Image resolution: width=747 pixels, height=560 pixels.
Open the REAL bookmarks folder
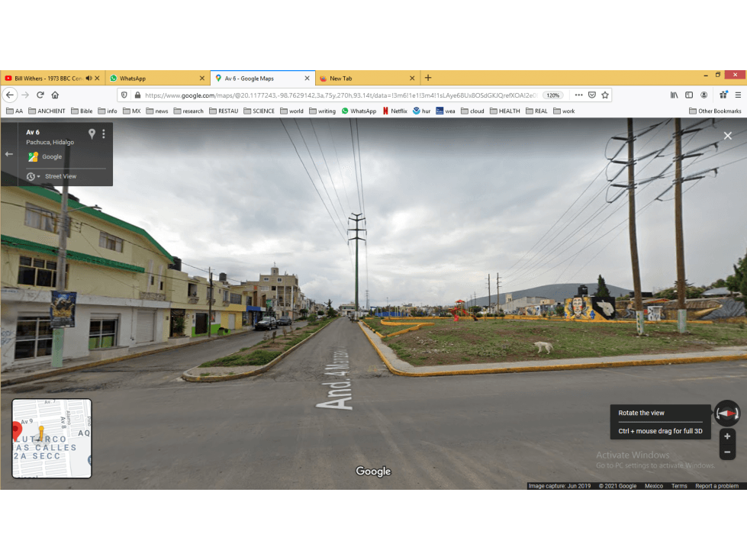pos(537,111)
